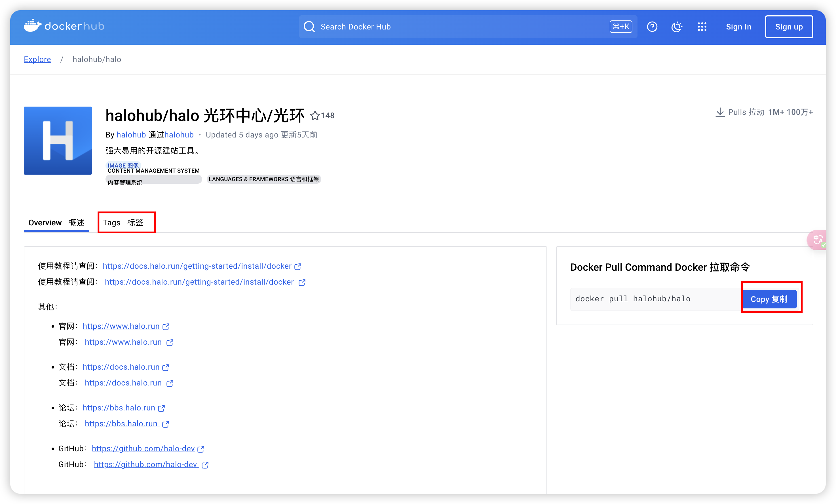Star the repository via star icon
The image size is (836, 504).
coord(314,116)
